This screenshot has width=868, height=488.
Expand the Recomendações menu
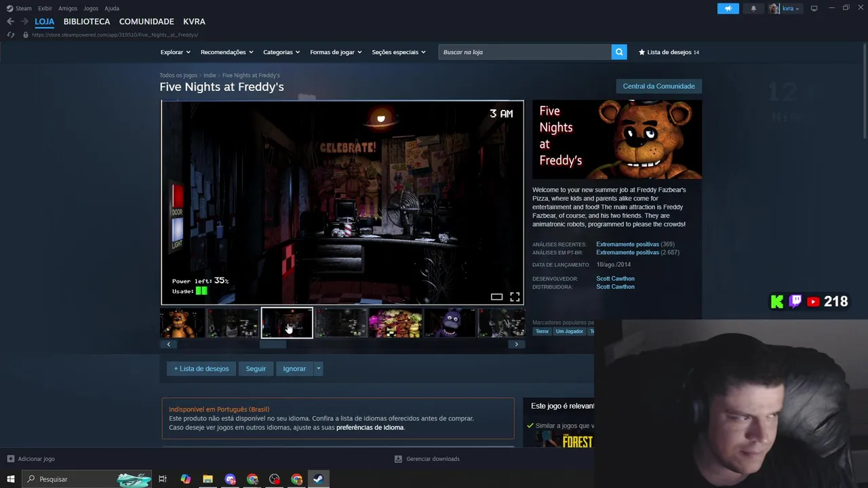coord(226,52)
